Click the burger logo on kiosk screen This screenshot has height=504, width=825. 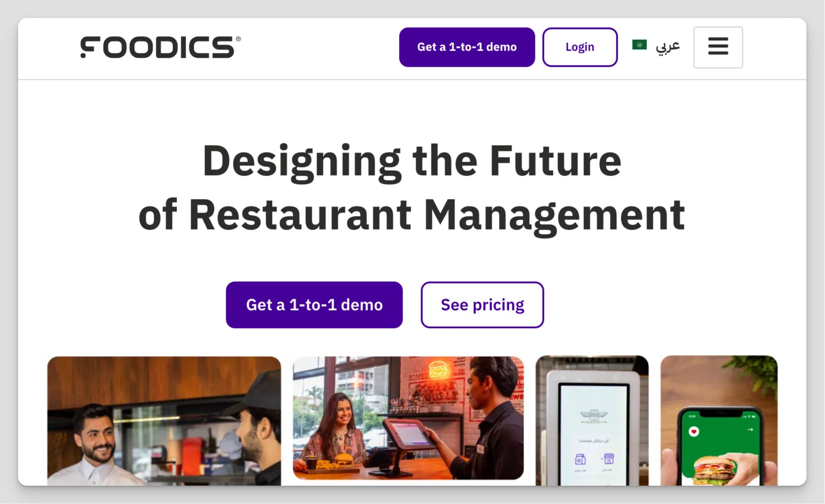(593, 416)
